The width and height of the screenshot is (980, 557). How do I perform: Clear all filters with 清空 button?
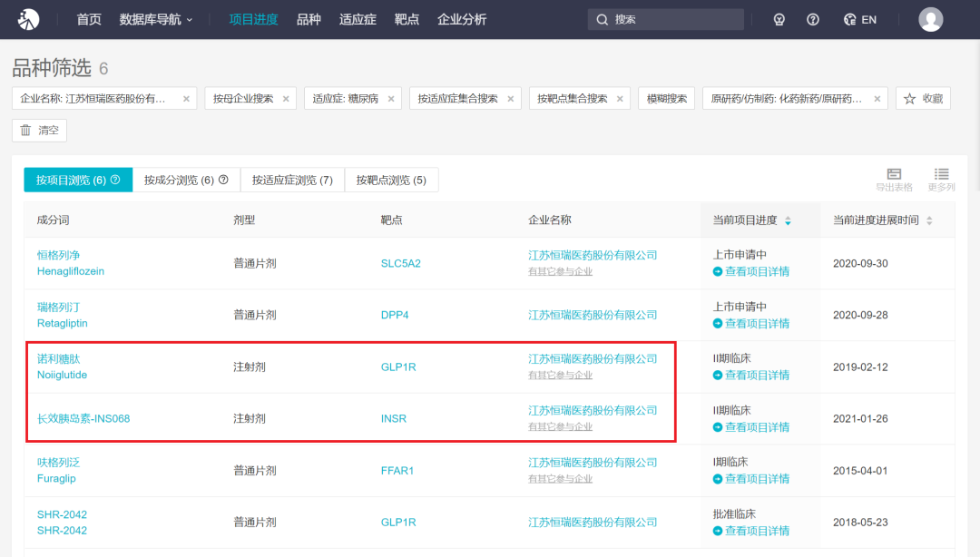[39, 131]
